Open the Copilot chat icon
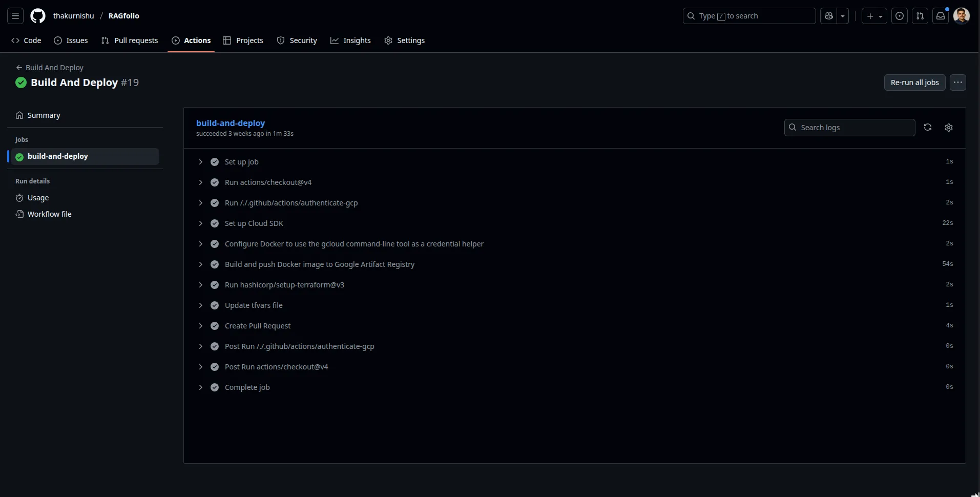Image resolution: width=980 pixels, height=497 pixels. tap(829, 16)
